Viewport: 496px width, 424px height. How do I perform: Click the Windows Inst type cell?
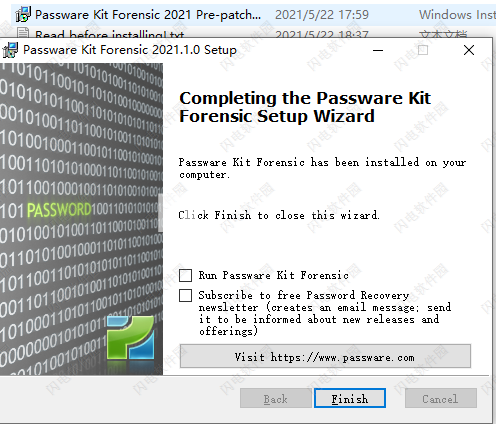(457, 15)
